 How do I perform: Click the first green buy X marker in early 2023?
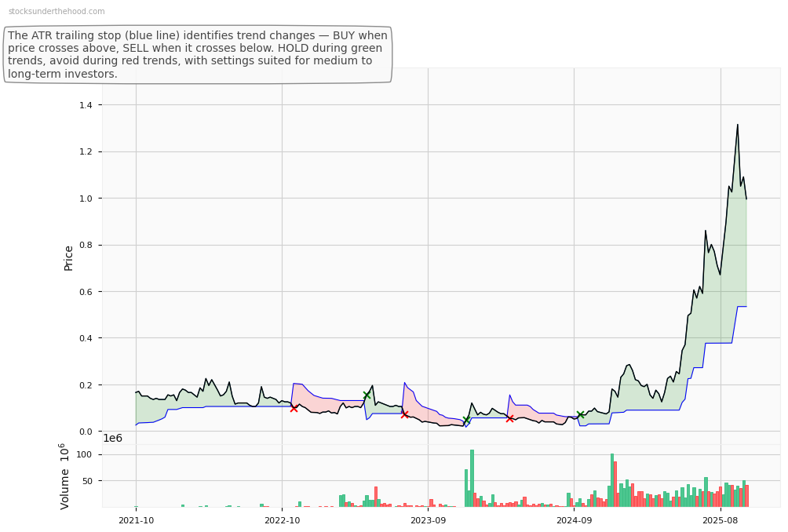tap(367, 395)
